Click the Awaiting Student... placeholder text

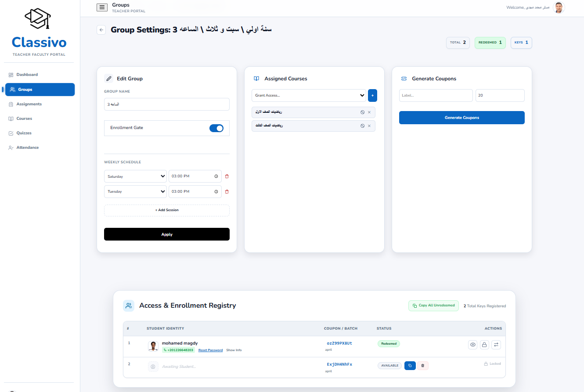[x=179, y=367]
